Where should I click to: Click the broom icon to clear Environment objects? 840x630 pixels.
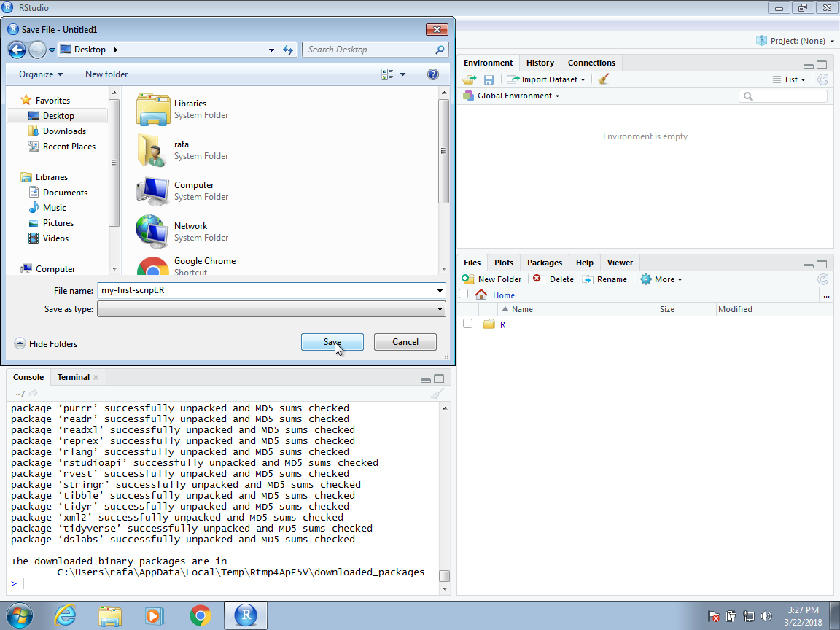(603, 79)
